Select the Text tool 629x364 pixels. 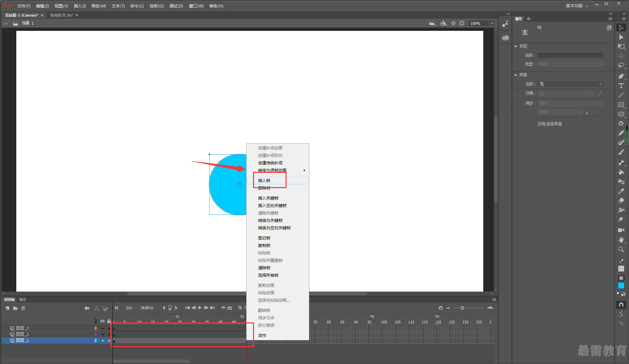pyautogui.click(x=621, y=86)
